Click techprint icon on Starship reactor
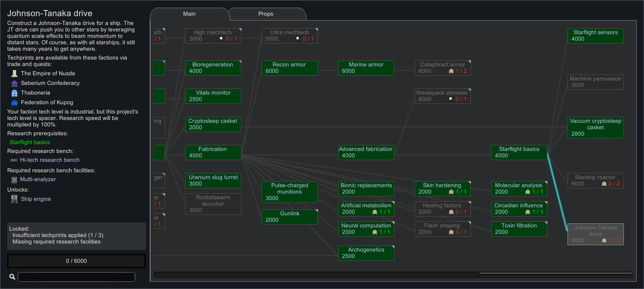The image size is (644, 289). tap(604, 184)
